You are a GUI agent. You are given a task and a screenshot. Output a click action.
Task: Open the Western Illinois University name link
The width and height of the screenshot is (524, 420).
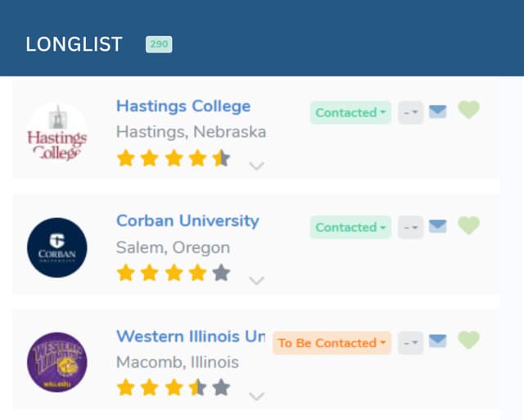point(191,336)
